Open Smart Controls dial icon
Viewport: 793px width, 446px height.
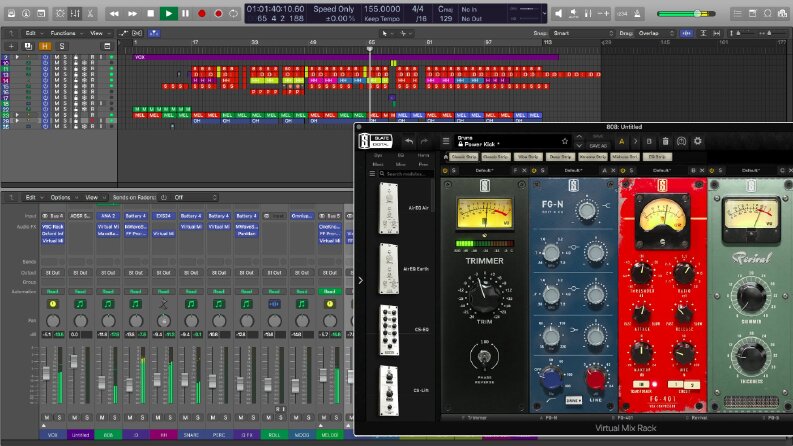click(60, 14)
